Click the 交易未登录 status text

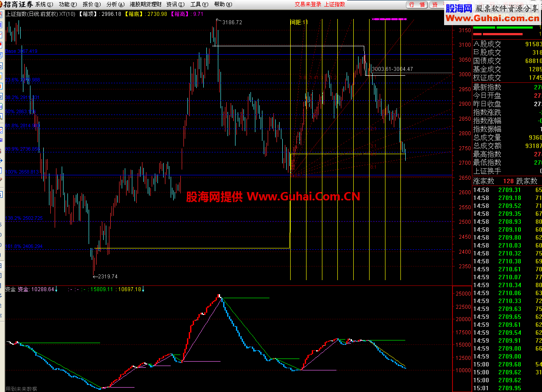308,4
